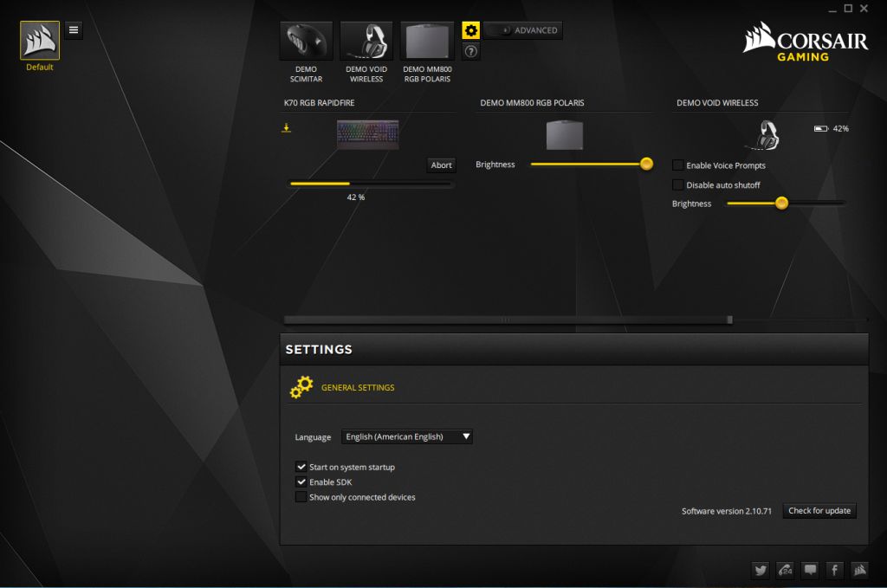Click the SETTINGS panel header

point(574,349)
